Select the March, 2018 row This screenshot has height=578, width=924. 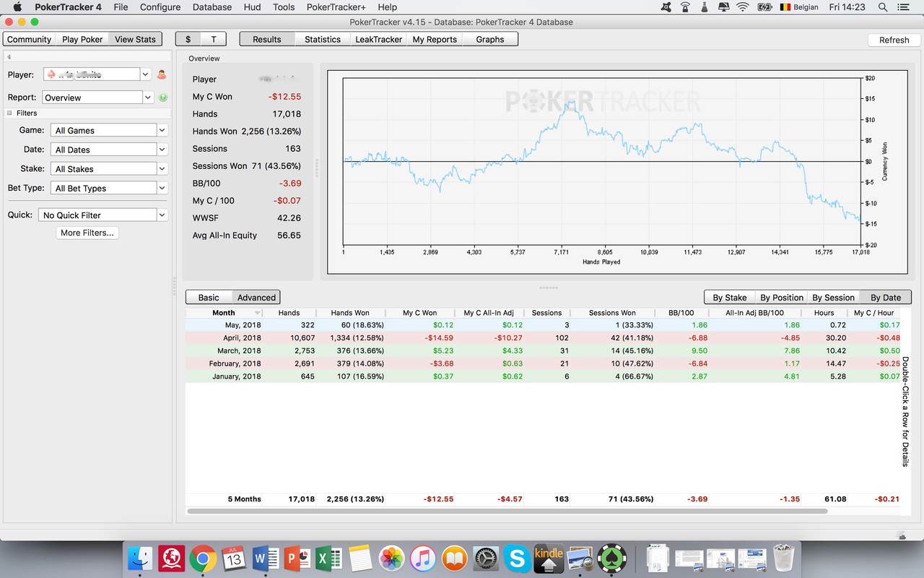tap(544, 351)
